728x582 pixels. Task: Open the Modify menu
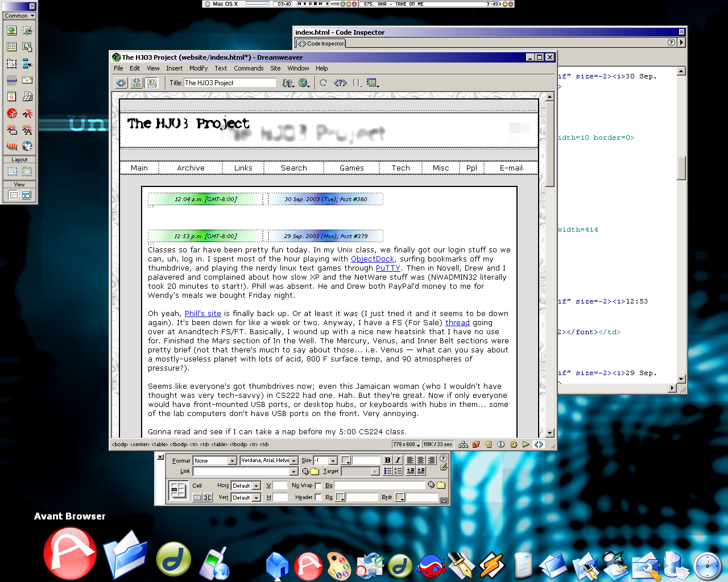coord(198,68)
